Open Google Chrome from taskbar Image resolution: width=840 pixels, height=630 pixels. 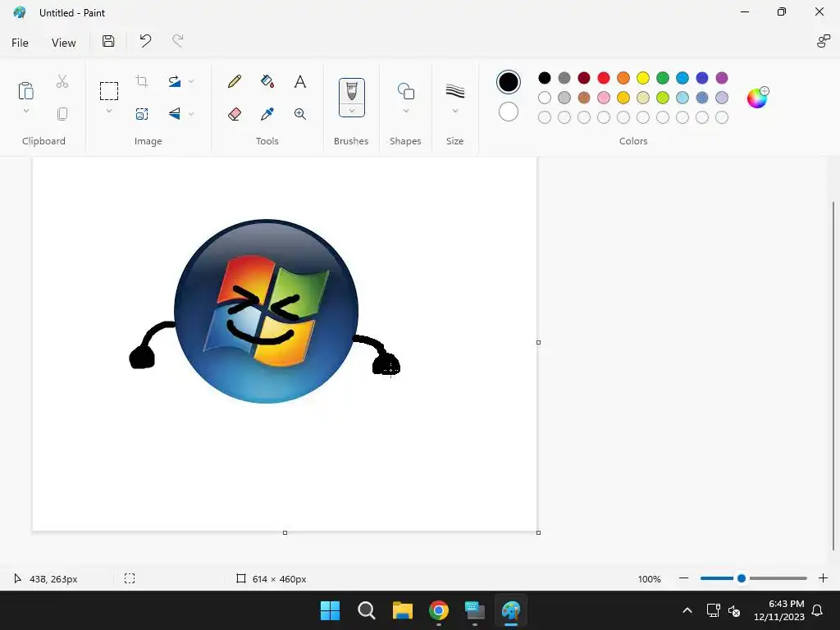tap(439, 610)
